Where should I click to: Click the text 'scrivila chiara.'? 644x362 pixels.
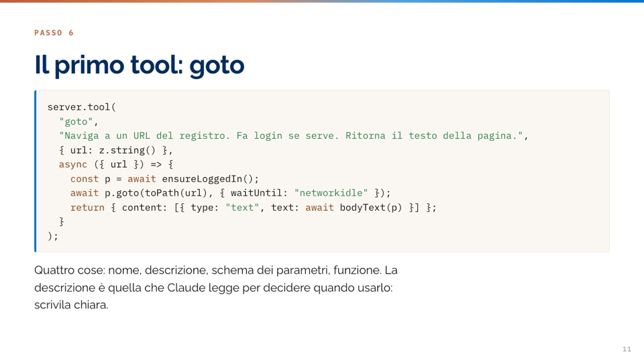tap(72, 305)
